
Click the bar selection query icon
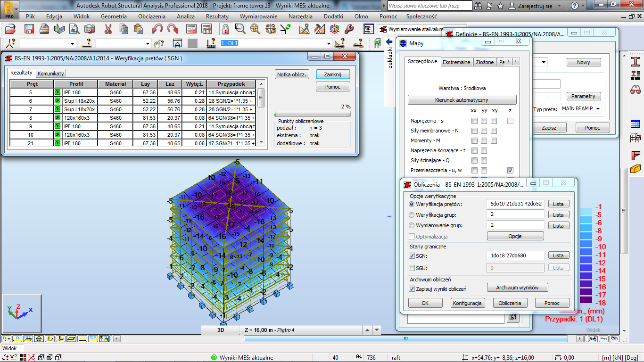click(87, 43)
